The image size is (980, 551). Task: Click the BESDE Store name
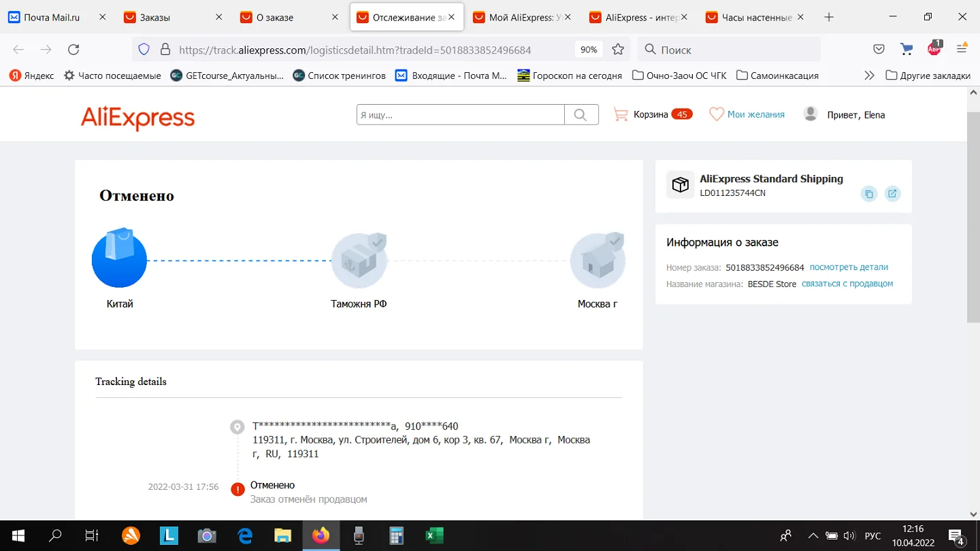point(772,284)
